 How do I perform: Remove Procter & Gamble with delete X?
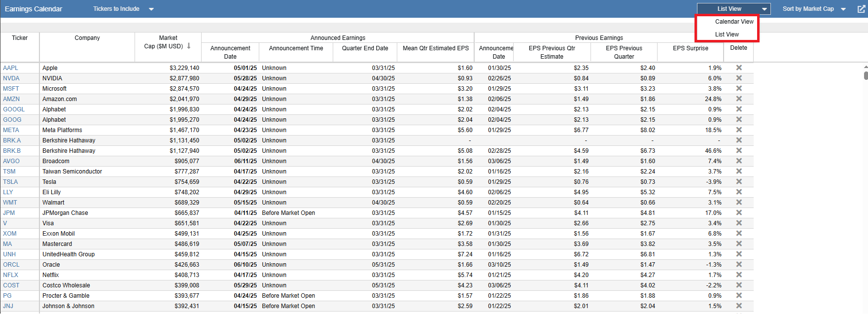click(739, 295)
